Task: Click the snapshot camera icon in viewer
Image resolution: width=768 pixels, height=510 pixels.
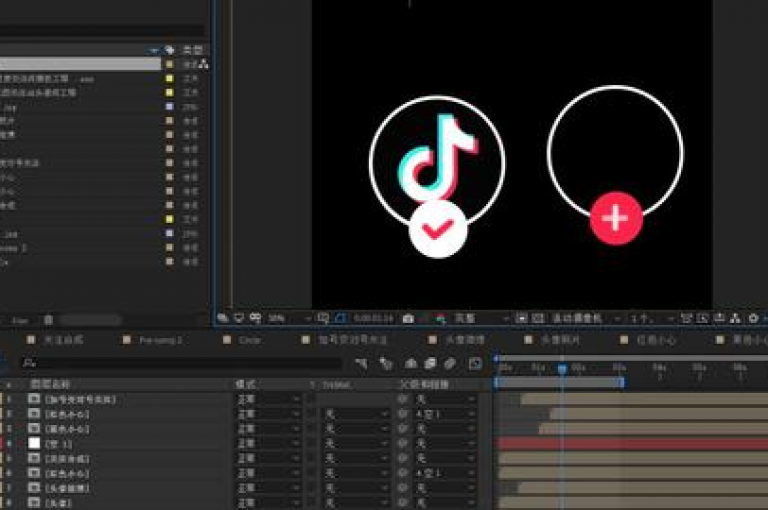Action: pos(408,318)
